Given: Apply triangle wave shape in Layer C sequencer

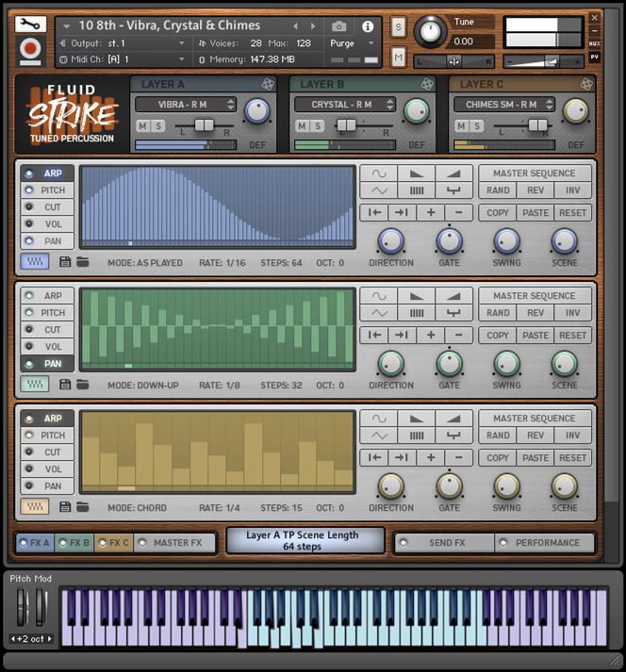Looking at the screenshot, I should 379,435.
